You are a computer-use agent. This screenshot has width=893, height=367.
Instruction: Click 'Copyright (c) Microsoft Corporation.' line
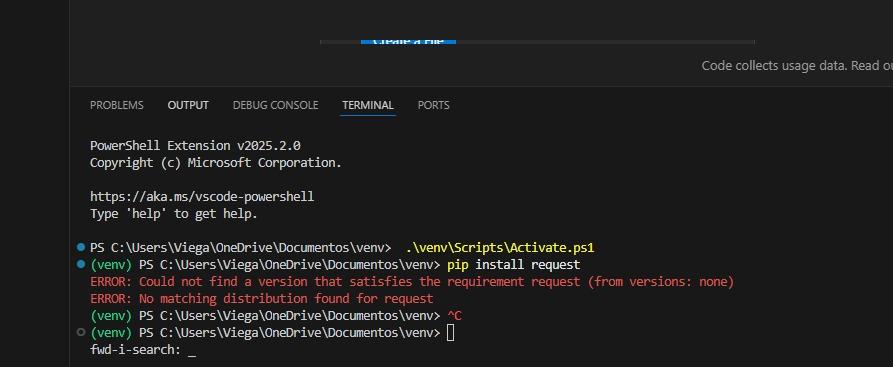pyautogui.click(x=216, y=163)
